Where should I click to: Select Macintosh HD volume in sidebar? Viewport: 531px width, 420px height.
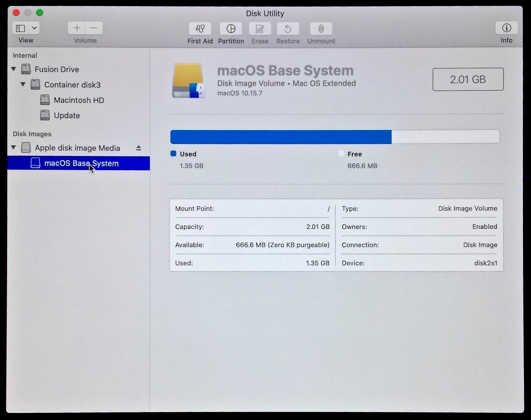(79, 100)
